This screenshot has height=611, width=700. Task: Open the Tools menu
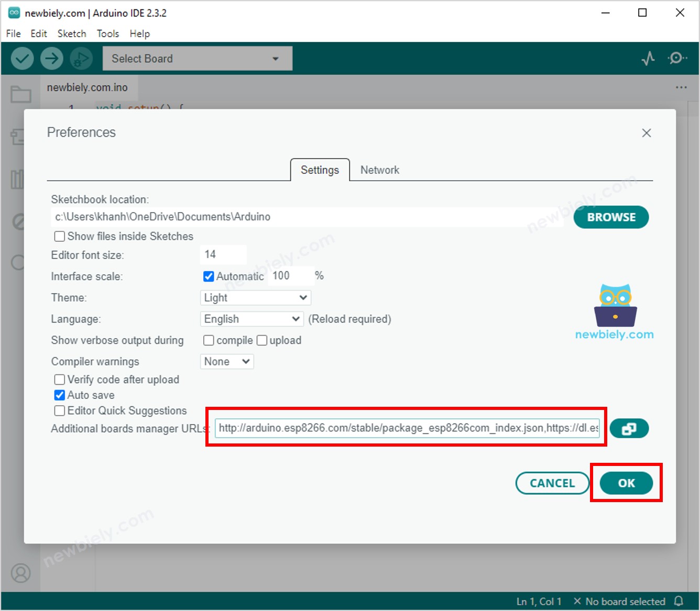click(x=107, y=34)
